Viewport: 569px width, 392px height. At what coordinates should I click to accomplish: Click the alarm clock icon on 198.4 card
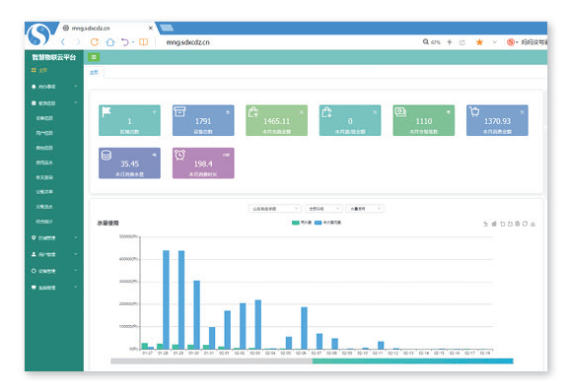(179, 155)
